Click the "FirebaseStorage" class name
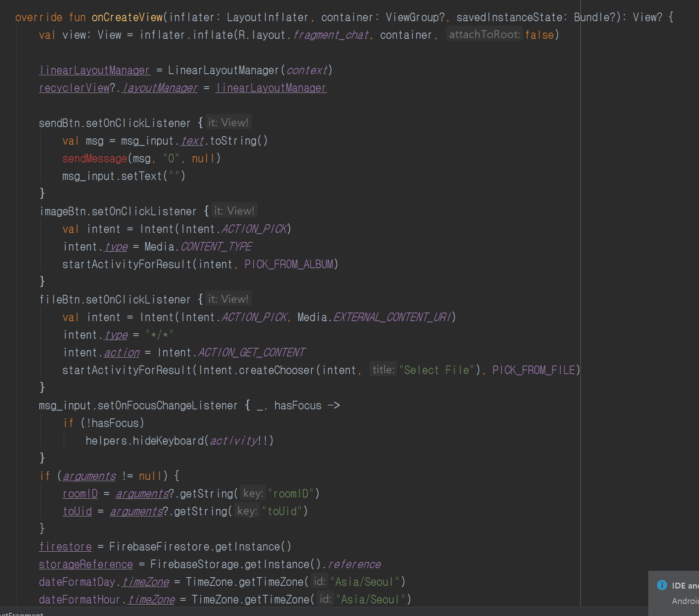This screenshot has height=616, width=699. 195,564
